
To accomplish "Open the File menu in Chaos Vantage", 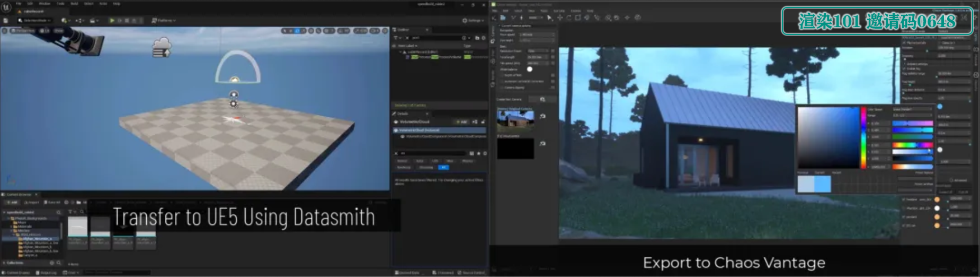I will coord(495,11).
